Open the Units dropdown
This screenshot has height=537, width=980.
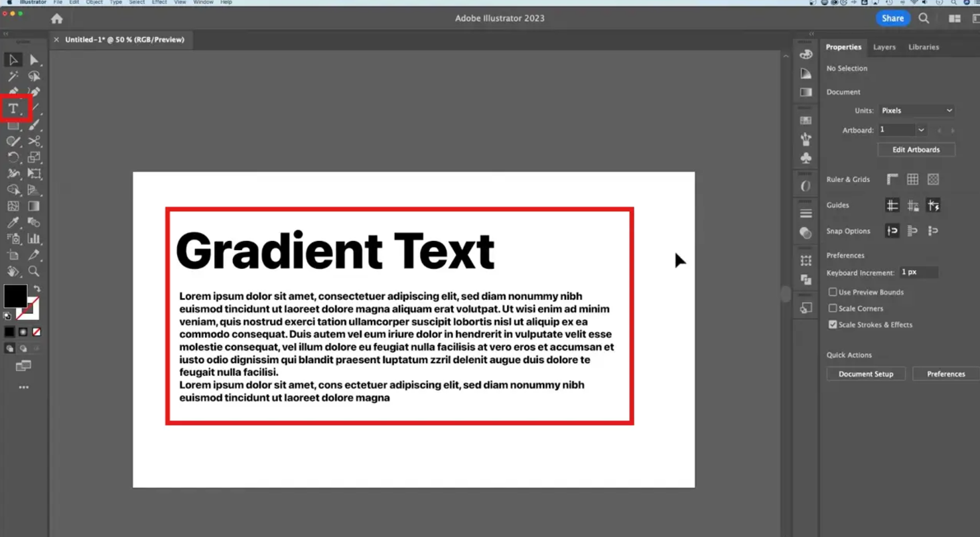(916, 110)
